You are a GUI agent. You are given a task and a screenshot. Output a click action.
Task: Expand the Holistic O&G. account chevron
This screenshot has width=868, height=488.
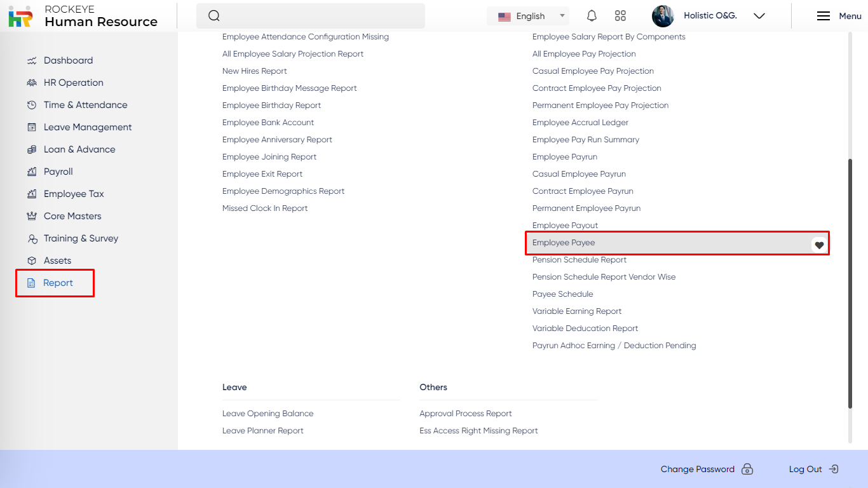tap(759, 16)
